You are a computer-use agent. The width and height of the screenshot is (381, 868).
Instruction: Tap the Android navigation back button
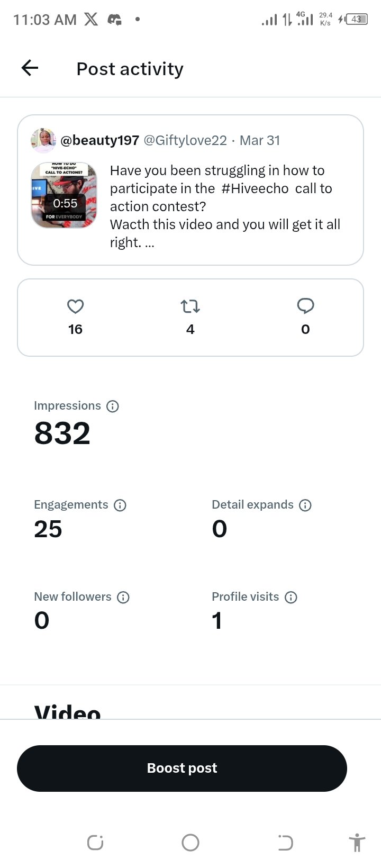point(285,842)
